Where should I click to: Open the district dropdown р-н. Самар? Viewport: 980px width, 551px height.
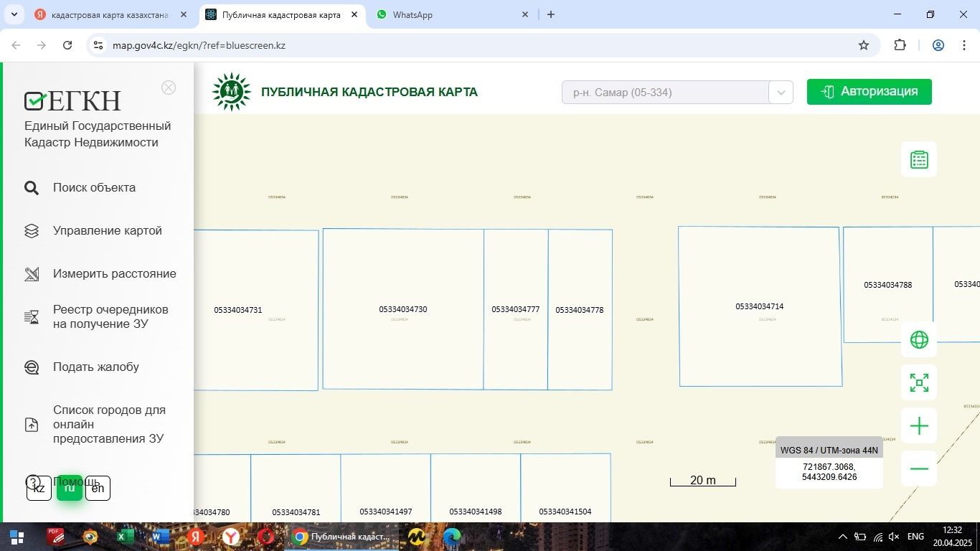pos(677,92)
